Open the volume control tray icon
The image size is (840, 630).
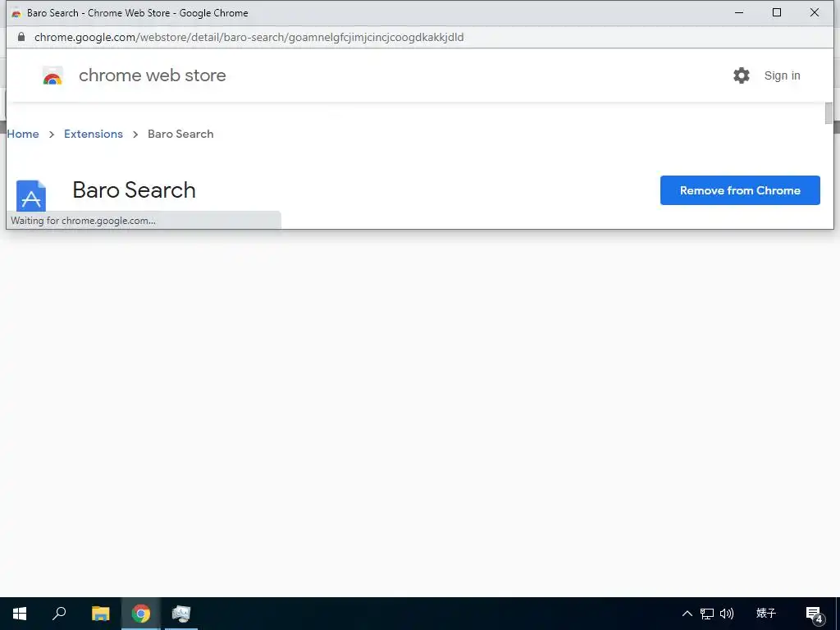tap(727, 614)
